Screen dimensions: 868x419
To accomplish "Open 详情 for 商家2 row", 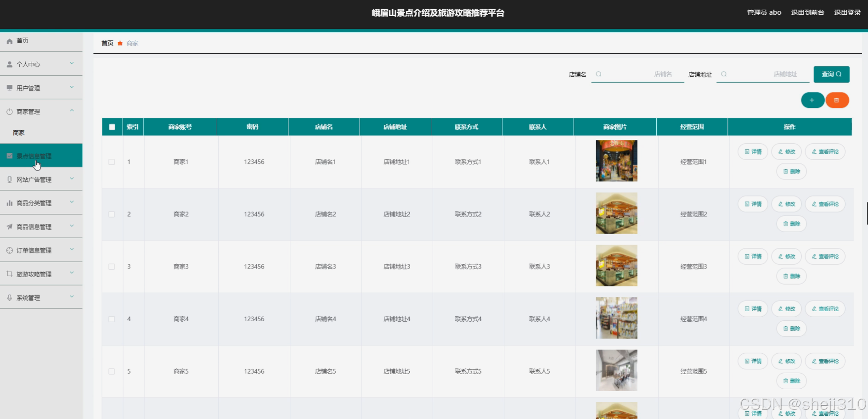I will click(x=753, y=204).
